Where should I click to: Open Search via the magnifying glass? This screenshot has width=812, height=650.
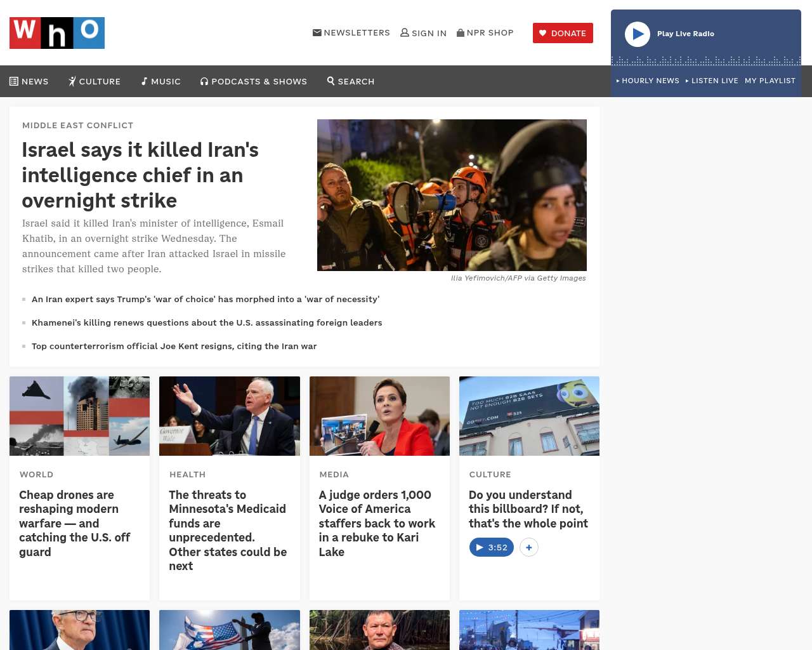click(x=351, y=81)
